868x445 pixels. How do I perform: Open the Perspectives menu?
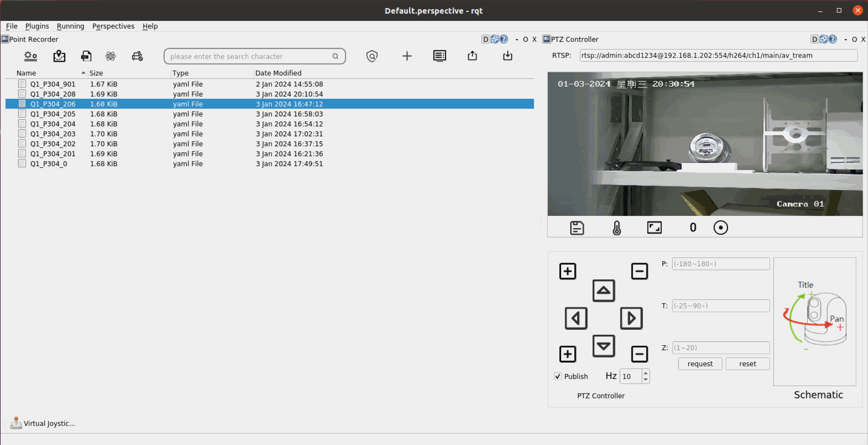113,26
